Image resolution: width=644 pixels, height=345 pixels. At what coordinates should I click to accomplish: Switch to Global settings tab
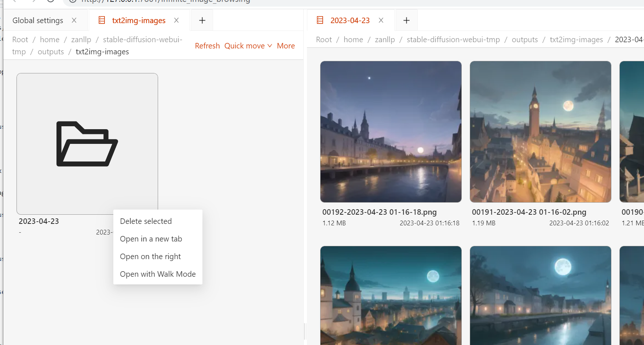[x=38, y=21]
